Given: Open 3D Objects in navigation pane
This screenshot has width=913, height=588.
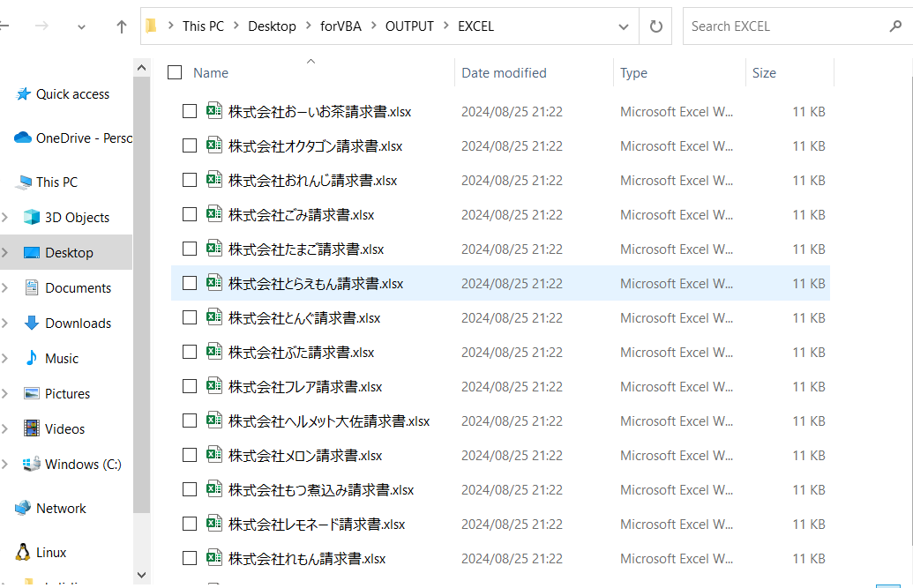Looking at the screenshot, I should [77, 217].
